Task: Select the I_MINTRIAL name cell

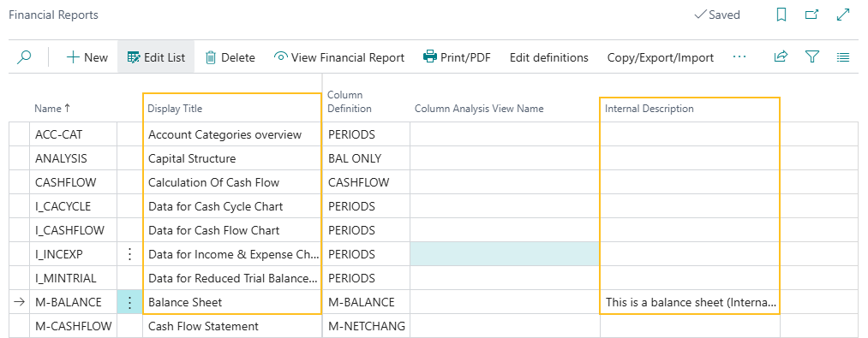Action: coord(73,278)
